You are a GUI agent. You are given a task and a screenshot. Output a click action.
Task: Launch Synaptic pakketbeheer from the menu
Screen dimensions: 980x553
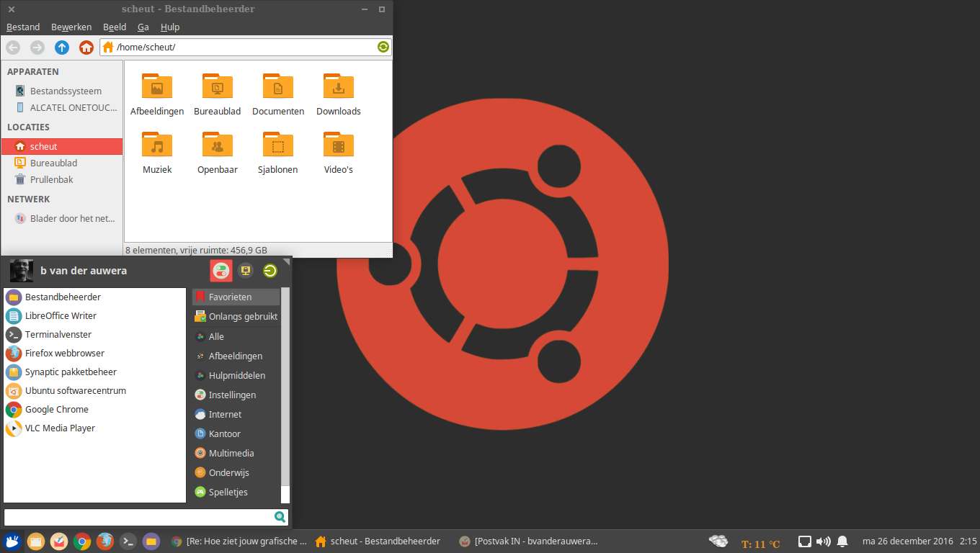click(94, 372)
